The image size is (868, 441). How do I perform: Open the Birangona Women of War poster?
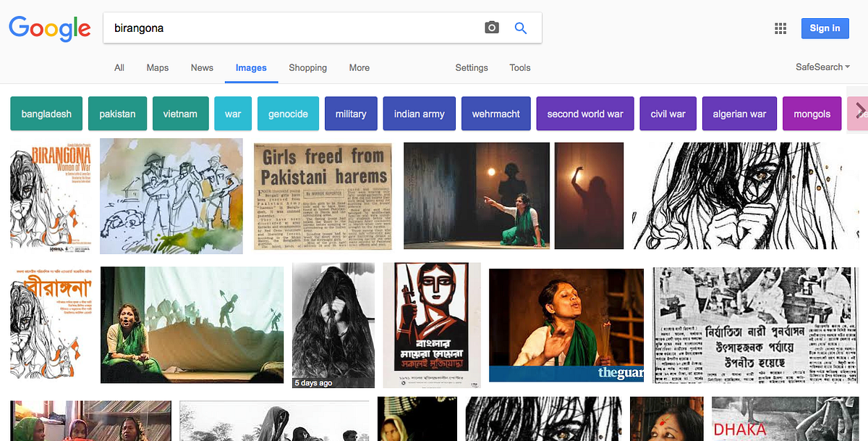coord(51,197)
